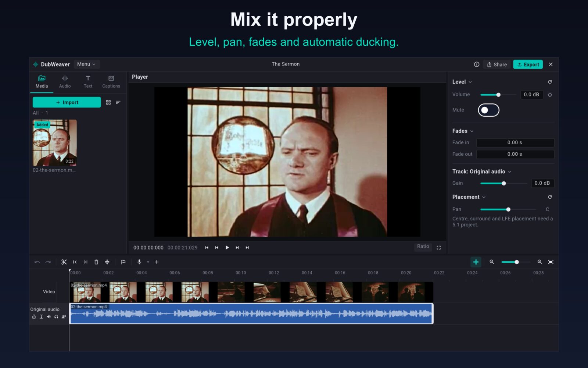Select the blue audio clip on timeline
The width and height of the screenshot is (588, 368).
251,314
